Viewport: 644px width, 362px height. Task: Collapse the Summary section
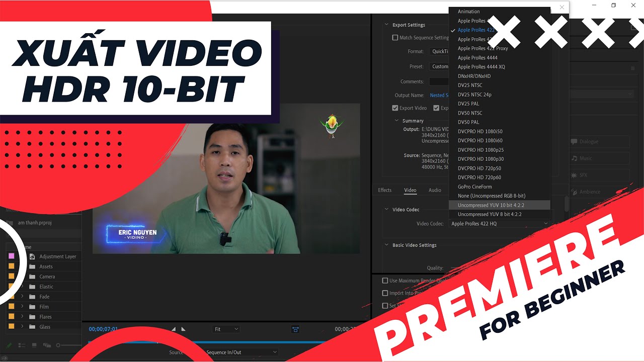click(x=397, y=121)
